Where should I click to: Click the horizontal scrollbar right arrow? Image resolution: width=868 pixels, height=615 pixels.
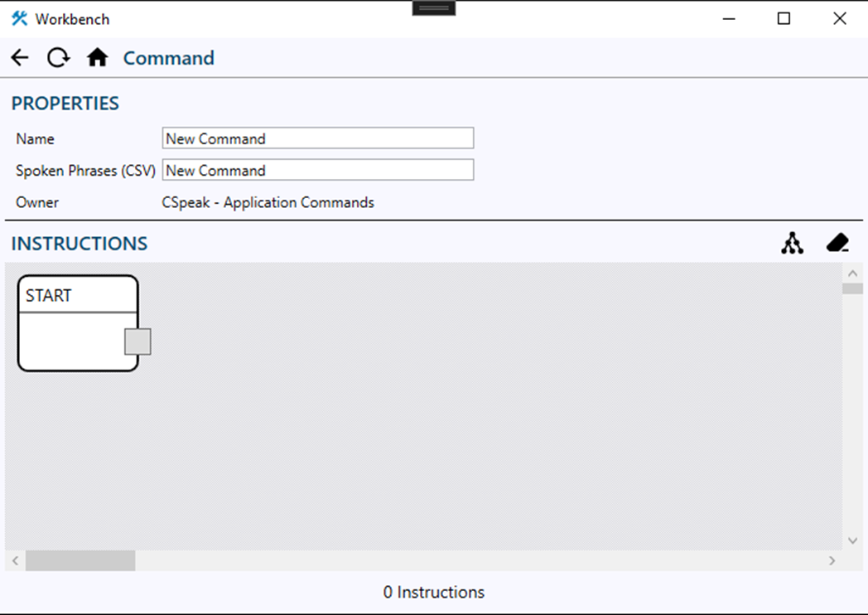click(832, 561)
